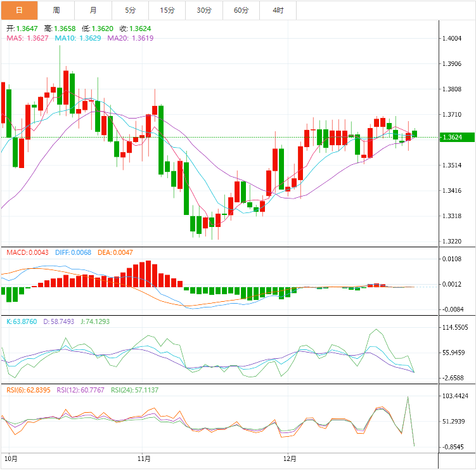Open the 30分 timeframe tab
Viewport: 476px width, 473px height.
point(204,10)
